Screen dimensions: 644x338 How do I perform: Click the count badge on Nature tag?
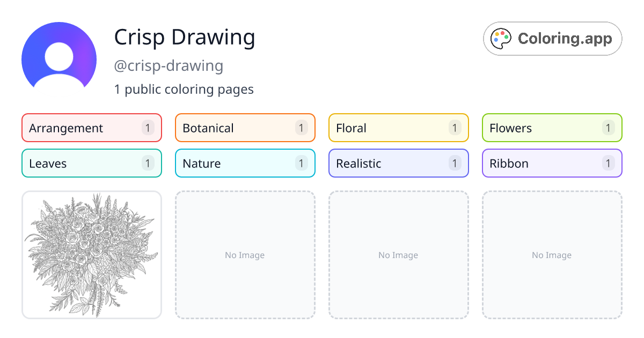301,163
